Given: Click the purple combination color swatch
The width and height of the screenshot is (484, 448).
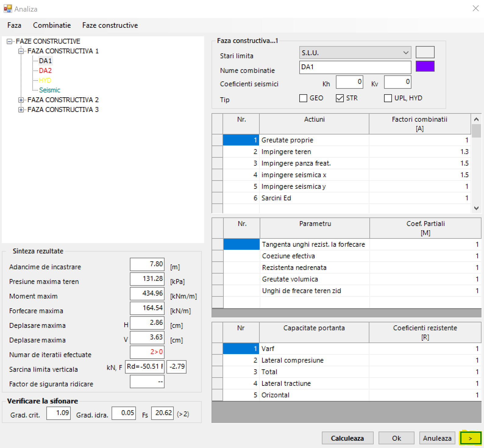Looking at the screenshot, I should tap(425, 66).
